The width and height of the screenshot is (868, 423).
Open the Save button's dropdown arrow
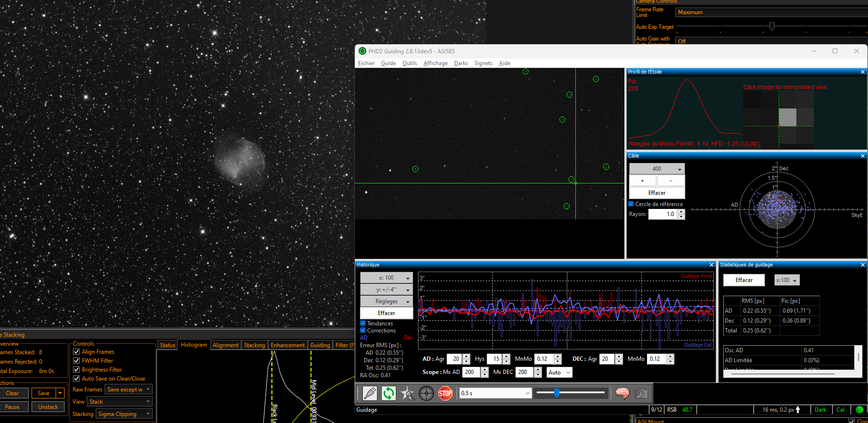coord(60,393)
